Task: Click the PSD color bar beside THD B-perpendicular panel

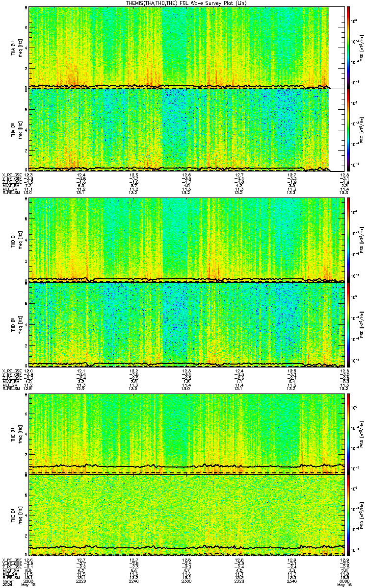Action: 348,239
